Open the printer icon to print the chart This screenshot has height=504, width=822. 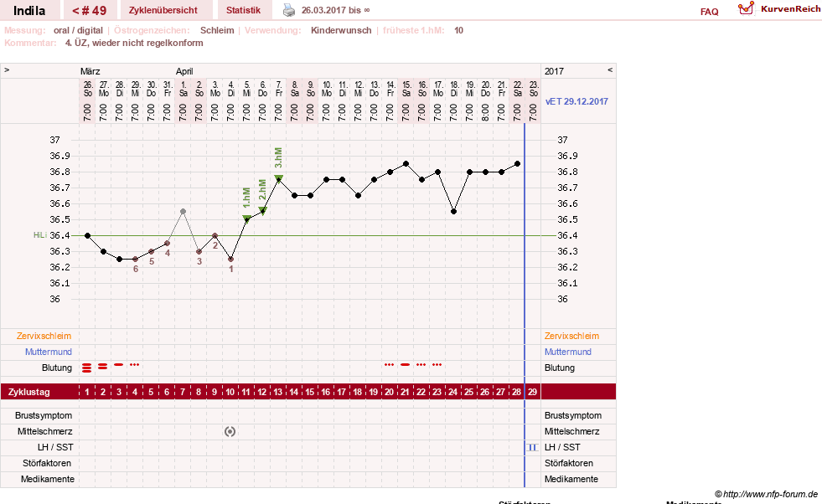289,10
